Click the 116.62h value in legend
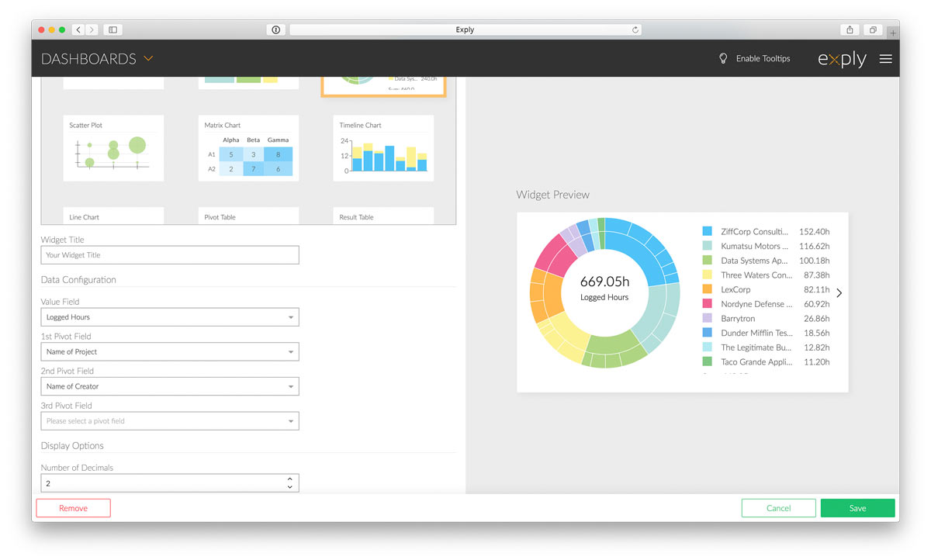Image resolution: width=931 pixels, height=560 pixels. (814, 246)
